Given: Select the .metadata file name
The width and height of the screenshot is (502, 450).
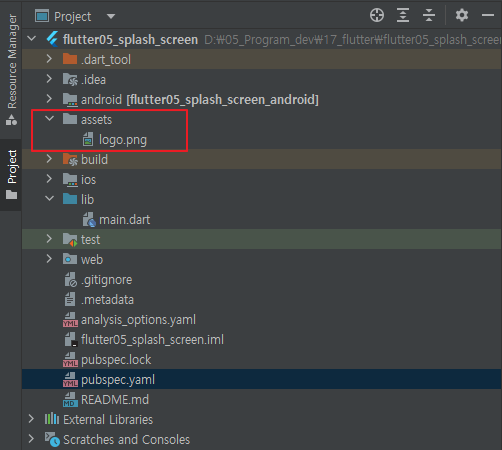Looking at the screenshot, I should click(107, 300).
